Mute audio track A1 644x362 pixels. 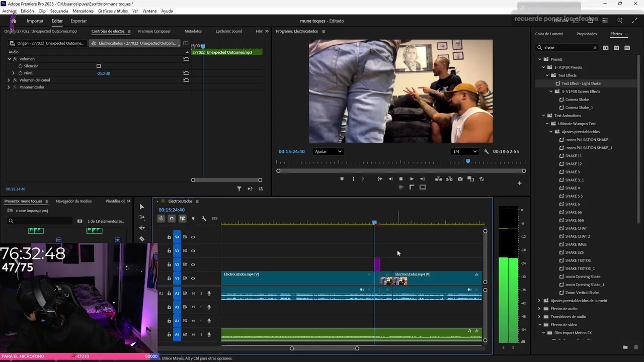193,294
